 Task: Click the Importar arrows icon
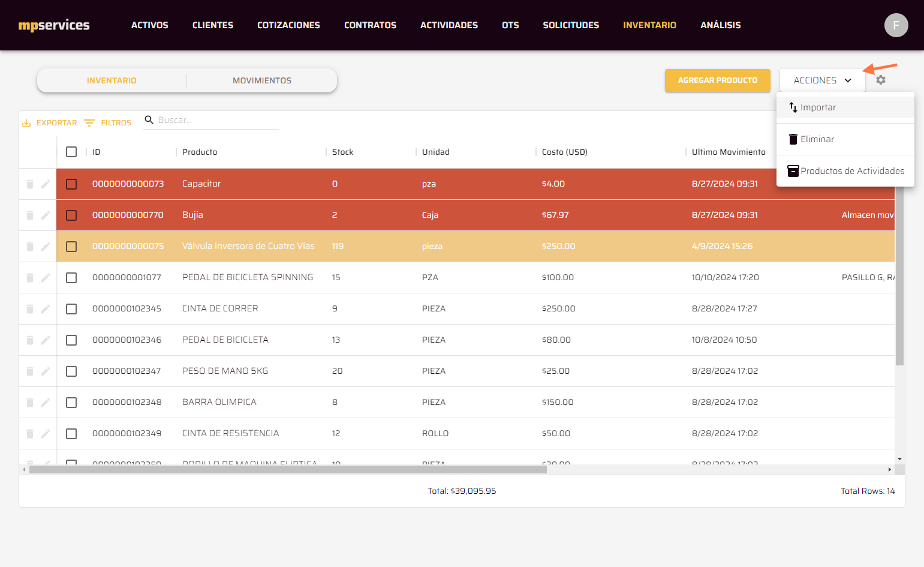[x=793, y=107]
